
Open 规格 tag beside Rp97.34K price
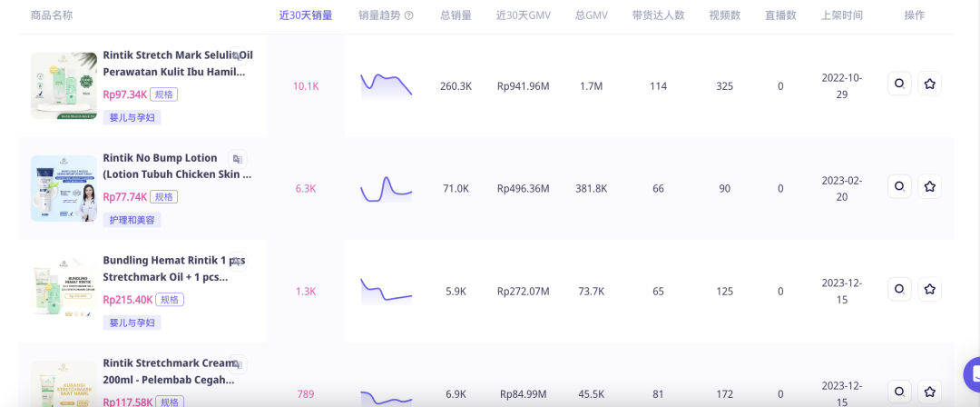pyautogui.click(x=163, y=94)
